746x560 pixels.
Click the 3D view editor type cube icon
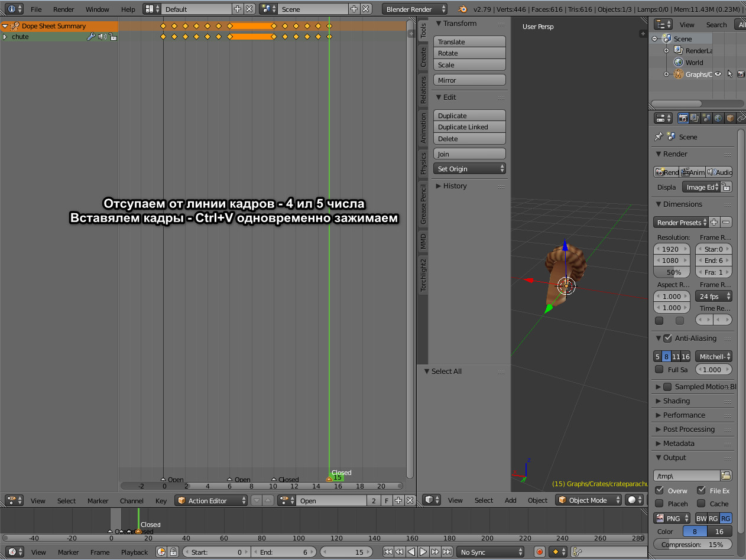(433, 500)
